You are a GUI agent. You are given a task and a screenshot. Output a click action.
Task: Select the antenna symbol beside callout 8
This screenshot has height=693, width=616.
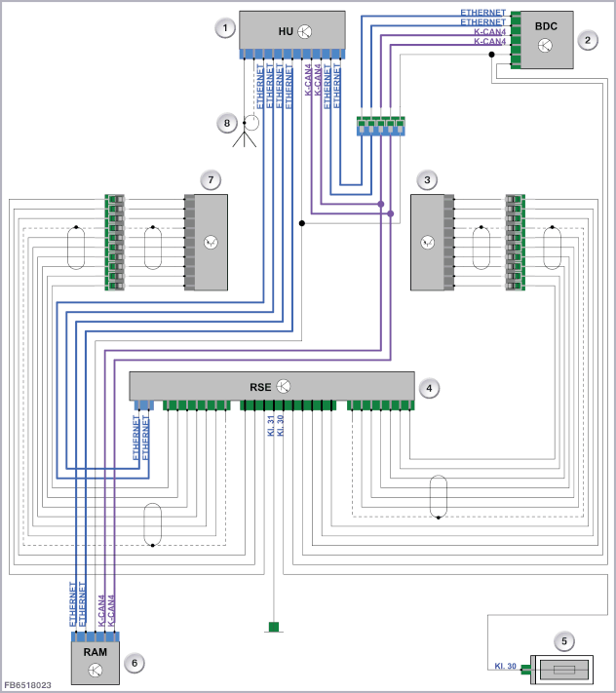(x=248, y=131)
